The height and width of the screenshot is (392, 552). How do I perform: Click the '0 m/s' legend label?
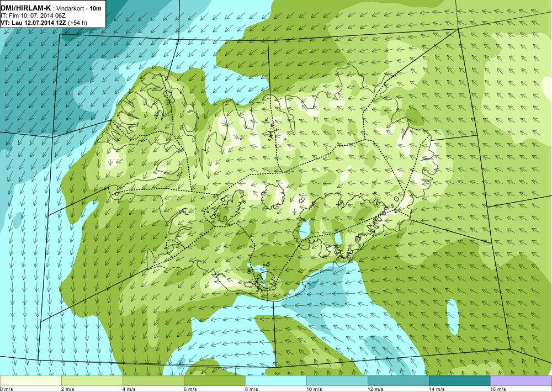coord(7,389)
